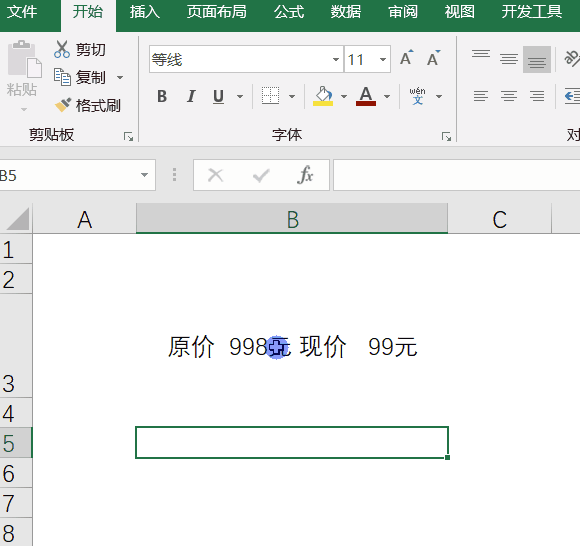Select column B header
The image size is (580, 546).
point(292,219)
